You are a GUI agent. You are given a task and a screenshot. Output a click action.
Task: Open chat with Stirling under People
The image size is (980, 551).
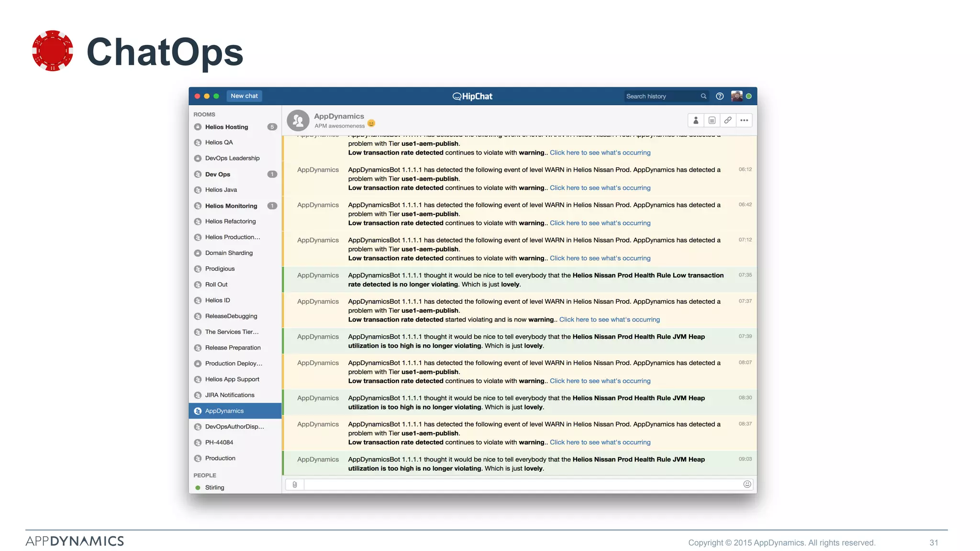235,487
